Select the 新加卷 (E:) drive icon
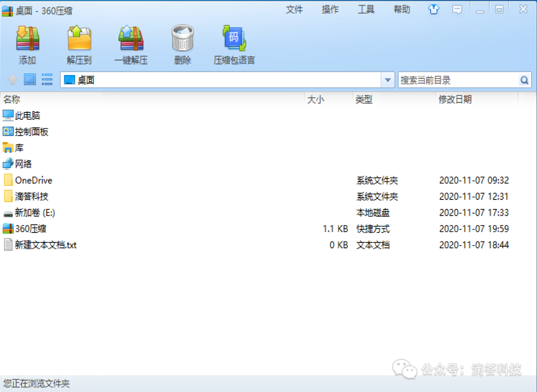The width and height of the screenshot is (537, 392). coord(8,214)
